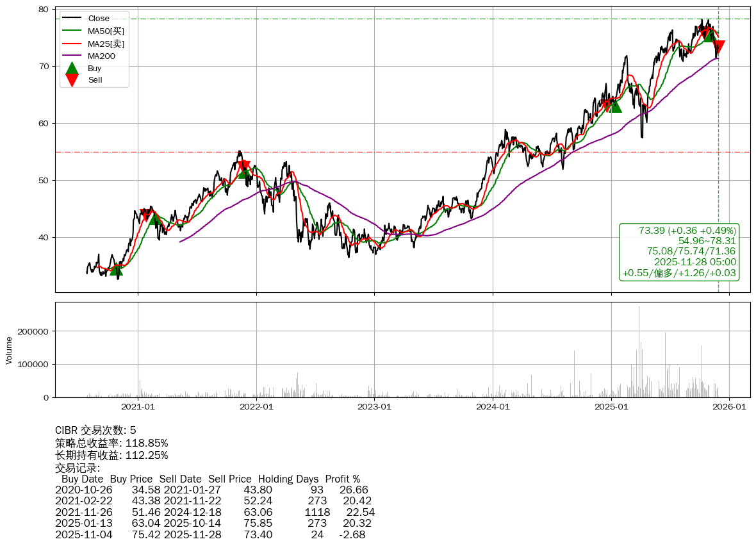The image size is (756, 546).
Task: Click the Profit % column header
Action: pyautogui.click(x=342, y=479)
